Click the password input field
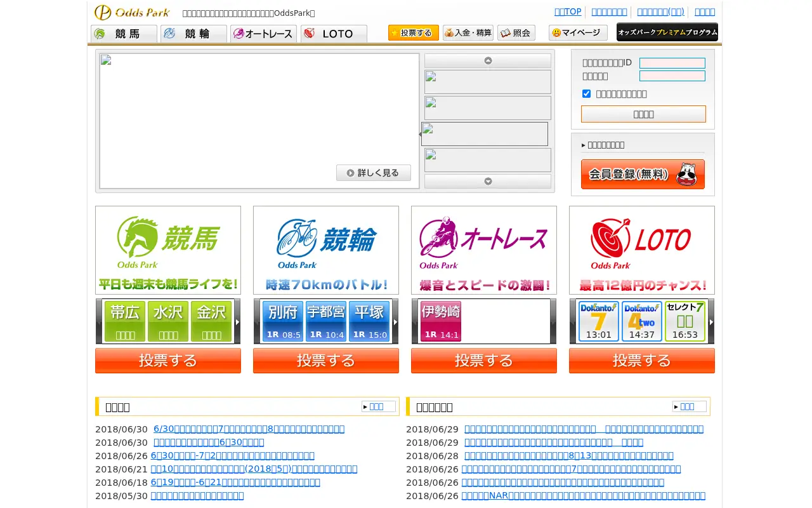Viewport: 812px width, 508px height. click(x=672, y=76)
